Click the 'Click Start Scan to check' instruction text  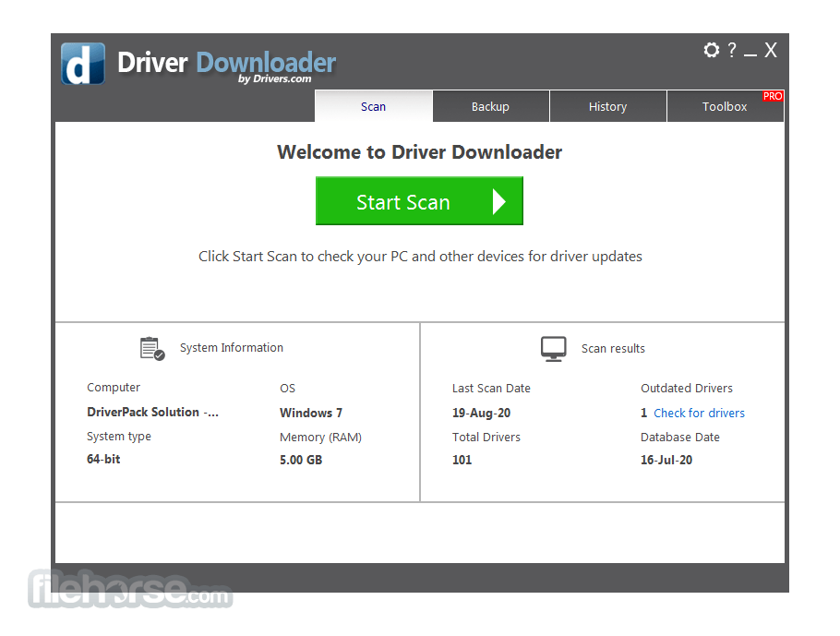(x=420, y=257)
